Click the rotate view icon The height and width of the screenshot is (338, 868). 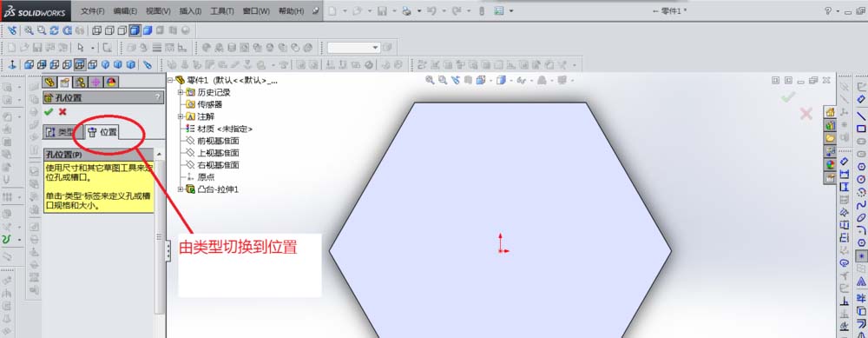54,30
